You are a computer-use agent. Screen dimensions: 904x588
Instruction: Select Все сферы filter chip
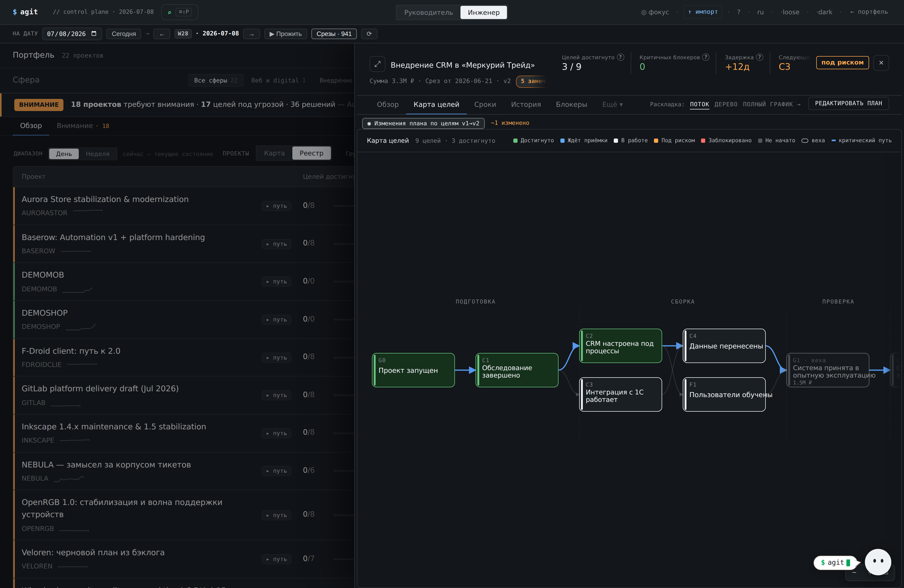(216, 81)
